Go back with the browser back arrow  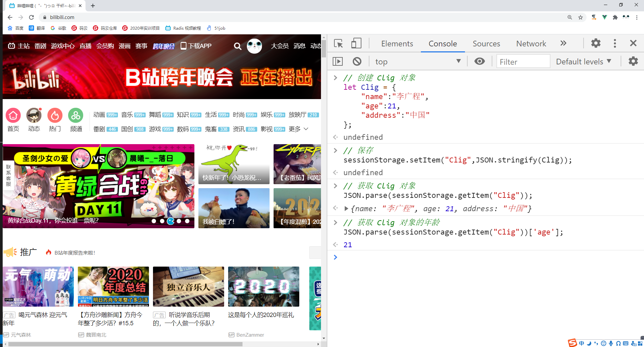pos(10,17)
